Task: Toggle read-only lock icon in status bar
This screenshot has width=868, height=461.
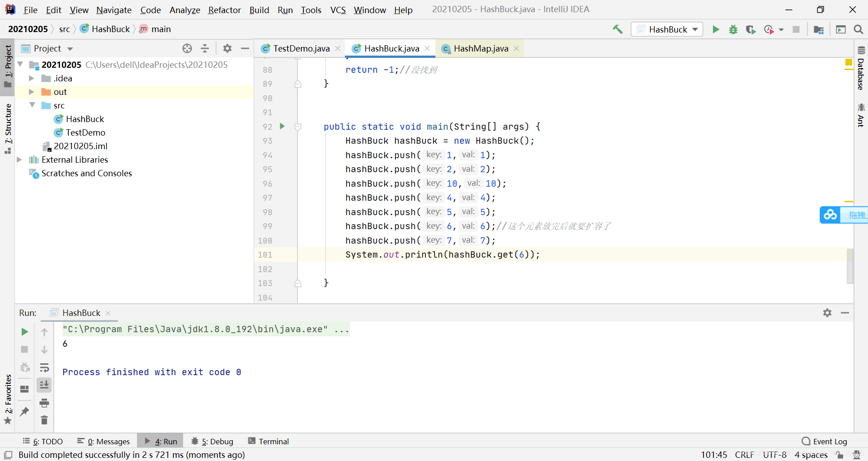Action: 840,455
